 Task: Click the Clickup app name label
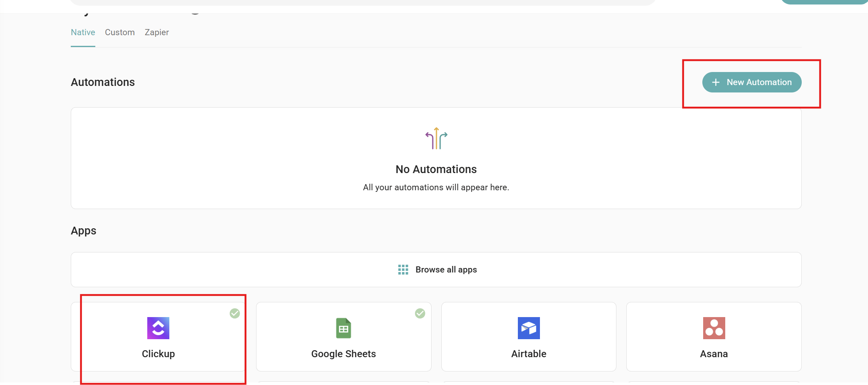158,354
